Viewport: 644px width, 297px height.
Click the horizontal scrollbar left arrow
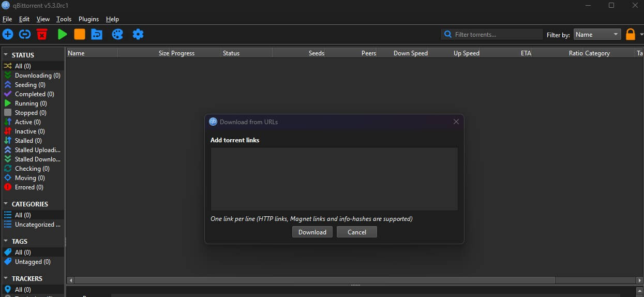[x=71, y=280]
